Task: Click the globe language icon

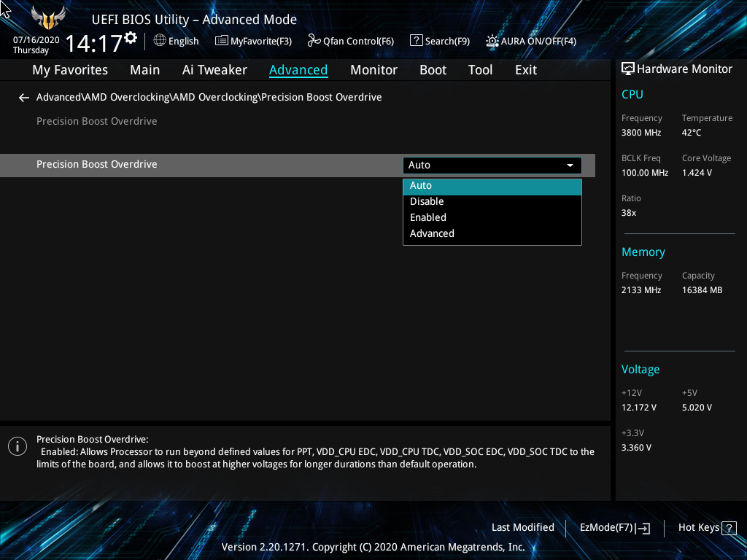Action: click(160, 41)
